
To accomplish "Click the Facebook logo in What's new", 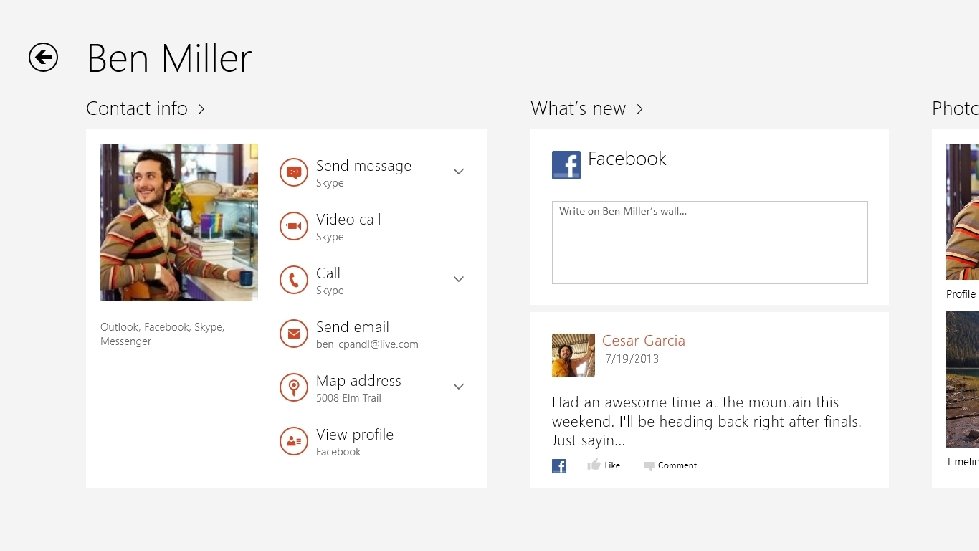I will [x=566, y=165].
